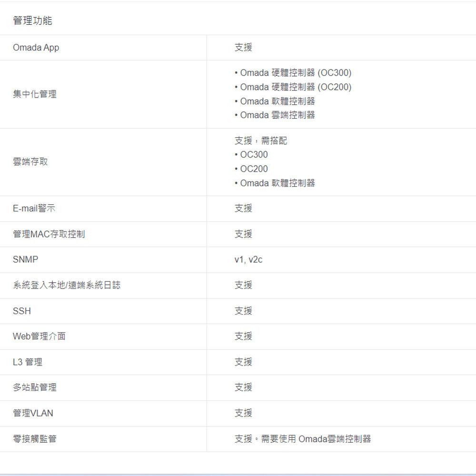This screenshot has height=476, width=476.
Task: Click the 管理MAC存取控制 row label
Action: click(49, 234)
